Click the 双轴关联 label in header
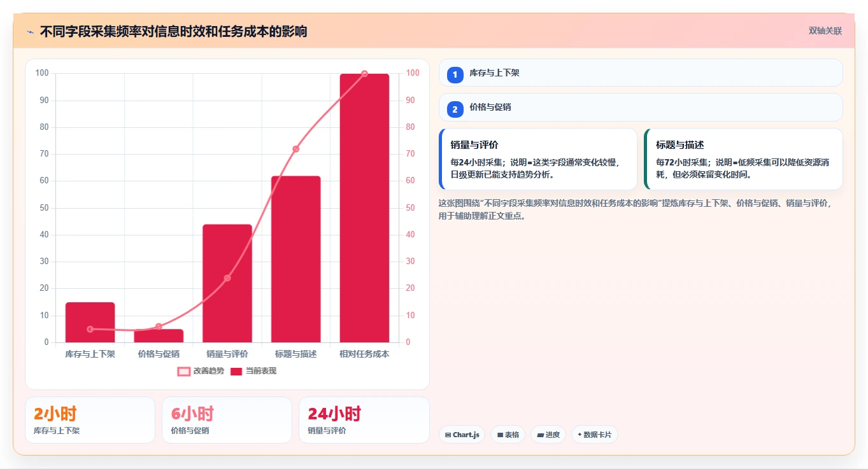The width and height of the screenshot is (868, 469). pyautogui.click(x=825, y=31)
